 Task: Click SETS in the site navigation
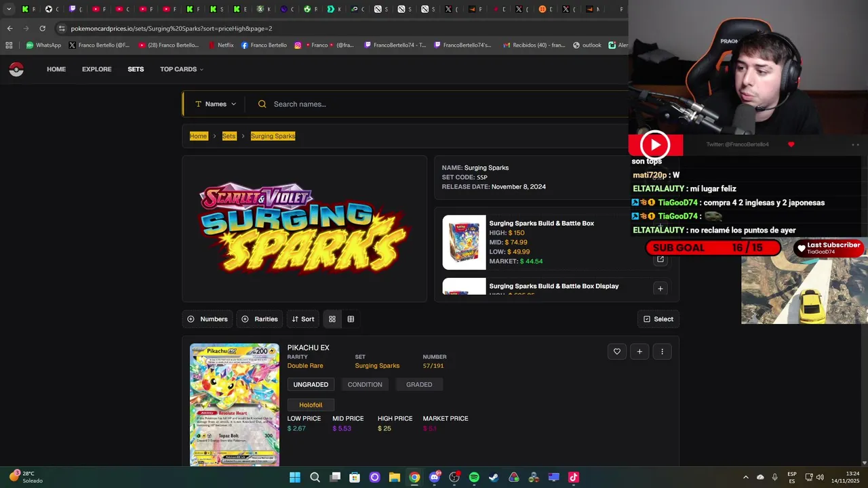136,69
